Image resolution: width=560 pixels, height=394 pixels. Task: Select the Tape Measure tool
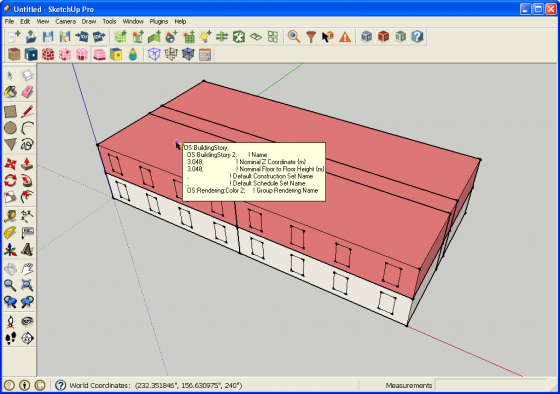point(10,216)
